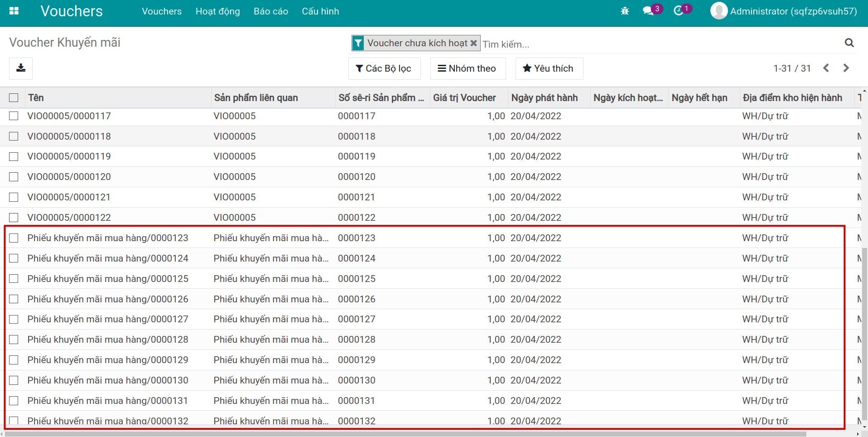Tick the select-all header checkbox
This screenshot has width=868, height=437.
click(14, 97)
